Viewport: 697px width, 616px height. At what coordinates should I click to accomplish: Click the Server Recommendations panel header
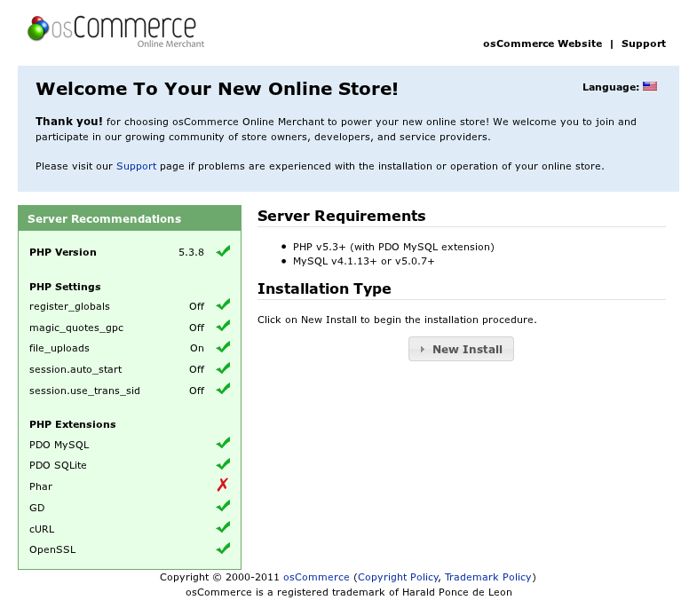130,218
